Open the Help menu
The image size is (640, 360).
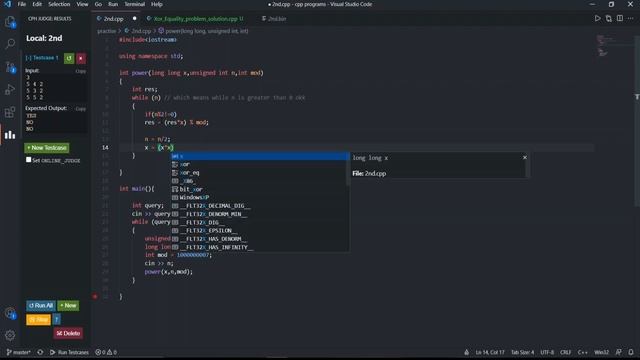point(157,4)
